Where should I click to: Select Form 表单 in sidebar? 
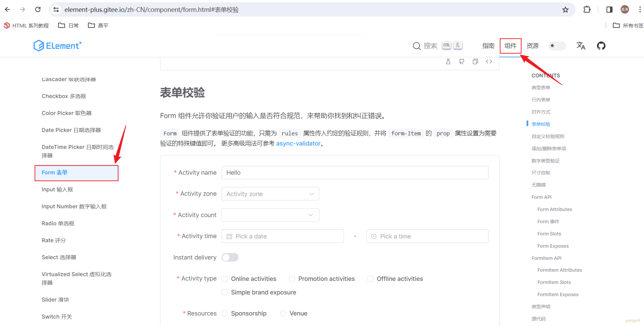(x=77, y=173)
